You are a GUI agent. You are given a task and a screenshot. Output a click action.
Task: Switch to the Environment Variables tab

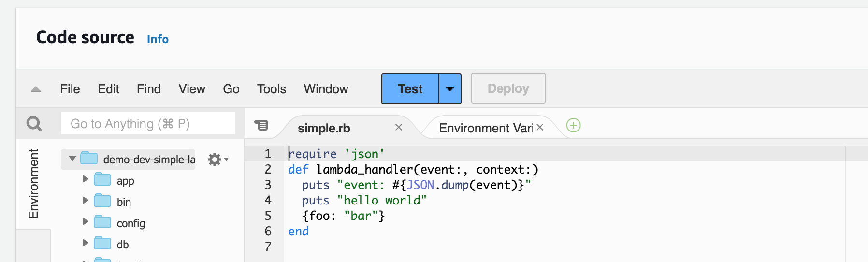coord(485,128)
